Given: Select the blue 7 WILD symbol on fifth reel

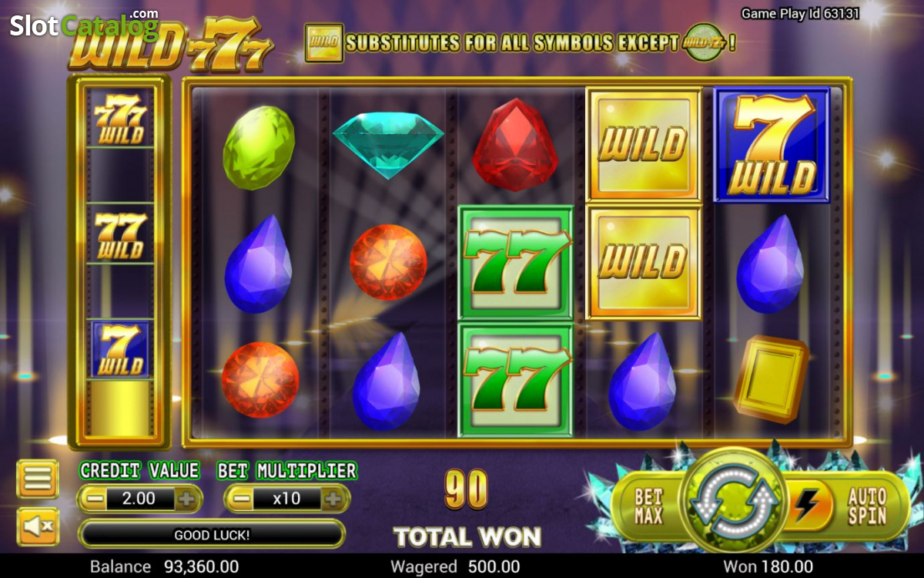Looking at the screenshot, I should pyautogui.click(x=772, y=145).
